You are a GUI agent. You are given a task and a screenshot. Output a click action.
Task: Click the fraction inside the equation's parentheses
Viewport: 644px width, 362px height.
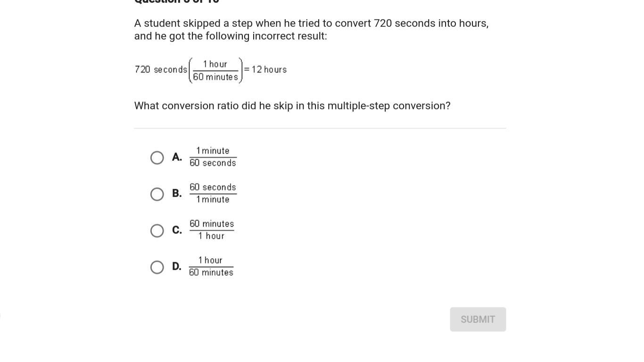click(x=215, y=71)
